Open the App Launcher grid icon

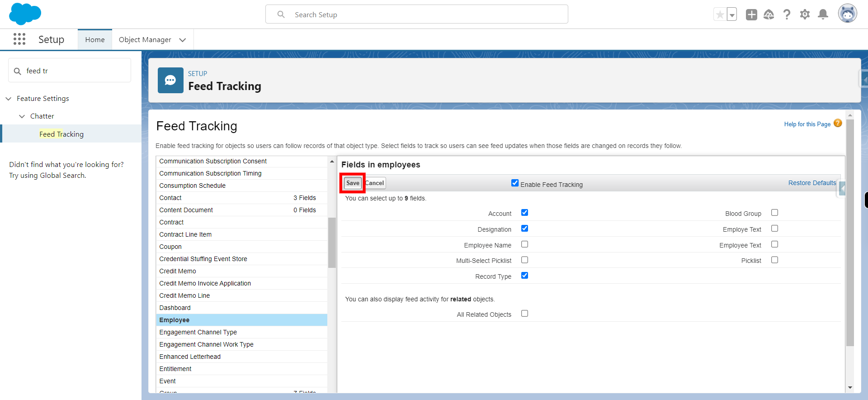coord(19,39)
